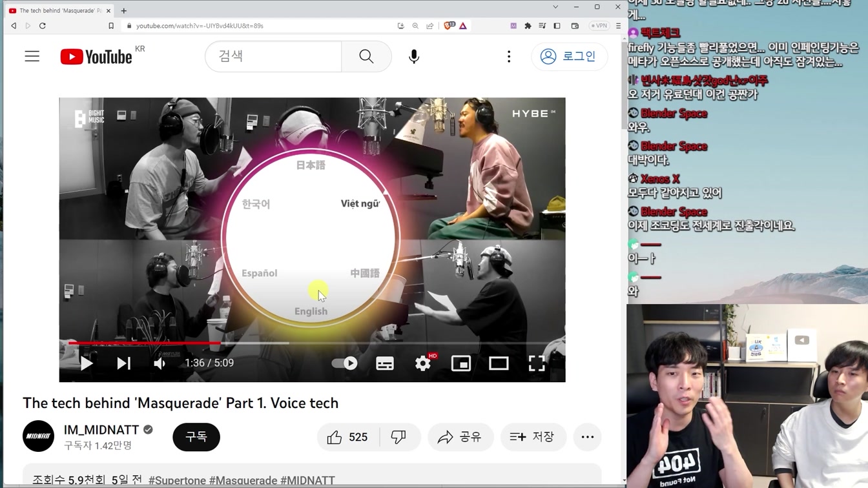Image resolution: width=868 pixels, height=488 pixels.
Task: Skip to the next video
Action: click(123, 363)
